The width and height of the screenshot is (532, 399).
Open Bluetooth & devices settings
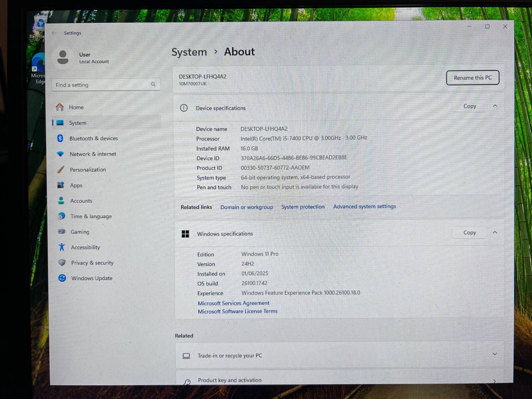pos(93,138)
